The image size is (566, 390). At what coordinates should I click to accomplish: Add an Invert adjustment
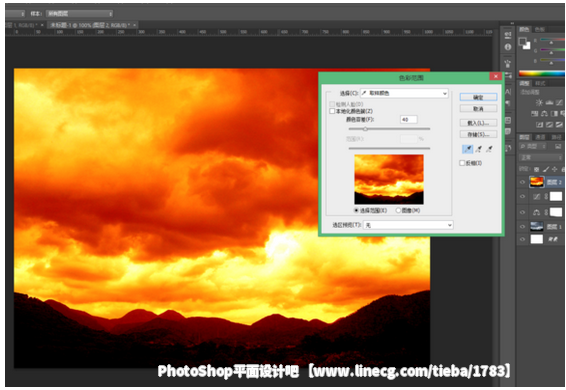539,125
